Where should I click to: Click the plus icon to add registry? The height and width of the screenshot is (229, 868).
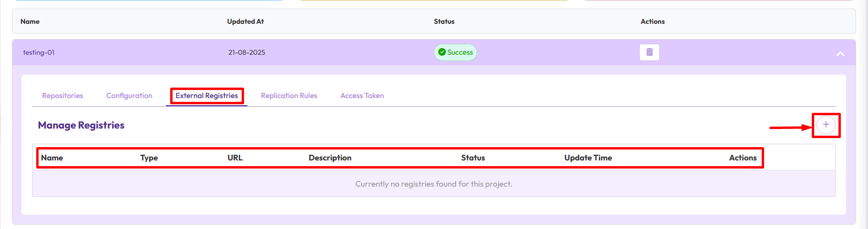(826, 125)
